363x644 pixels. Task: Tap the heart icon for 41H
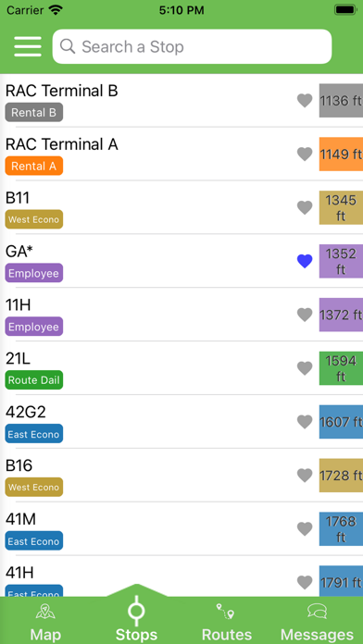(305, 582)
